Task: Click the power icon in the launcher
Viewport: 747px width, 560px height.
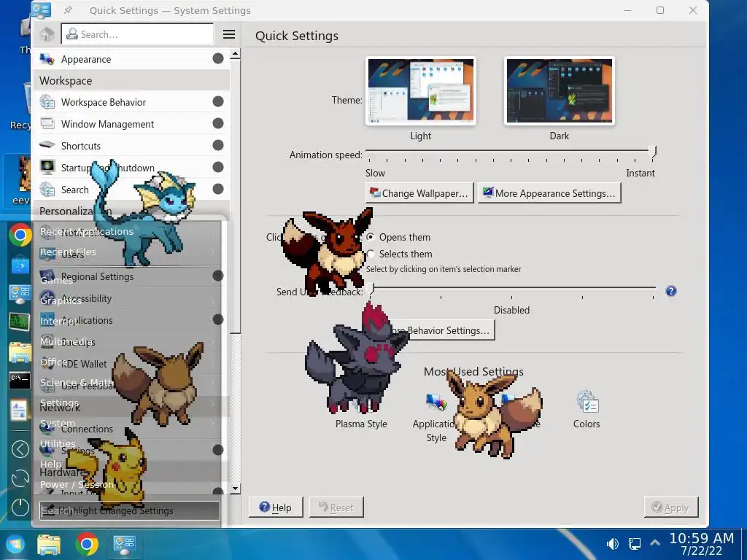Action: click(20, 507)
